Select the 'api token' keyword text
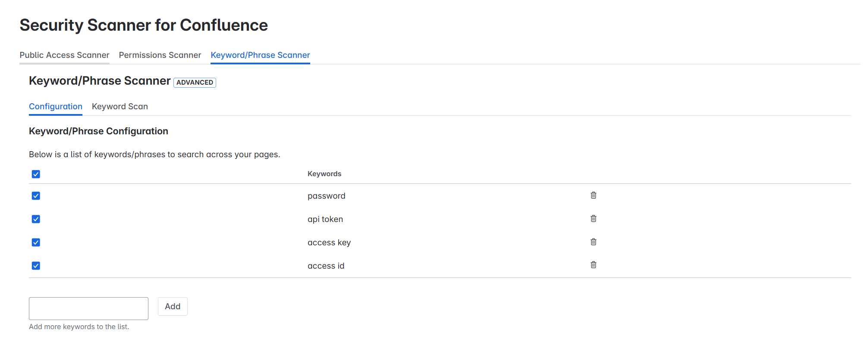Viewport: 868px width, 352px height. point(325,219)
